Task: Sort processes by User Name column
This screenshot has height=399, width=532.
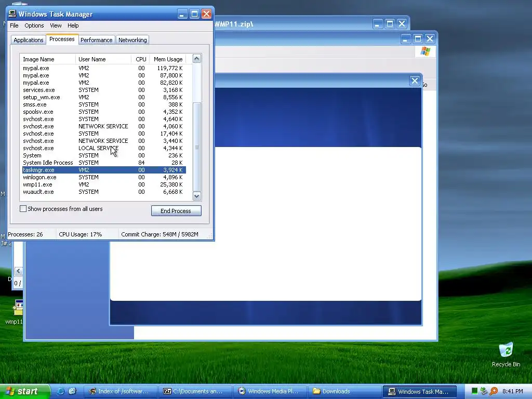Action: click(103, 59)
